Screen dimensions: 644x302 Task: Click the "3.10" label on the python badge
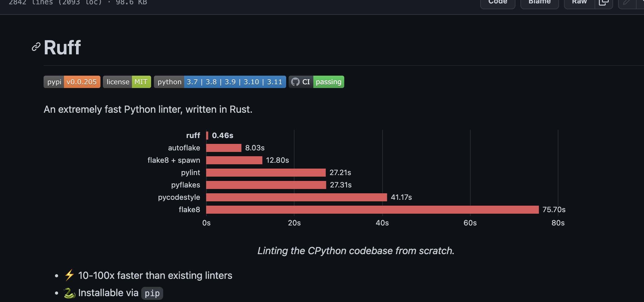pos(251,82)
